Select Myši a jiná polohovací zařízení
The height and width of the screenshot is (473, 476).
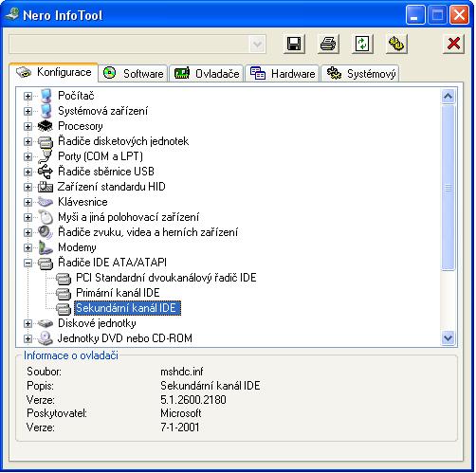[129, 217]
